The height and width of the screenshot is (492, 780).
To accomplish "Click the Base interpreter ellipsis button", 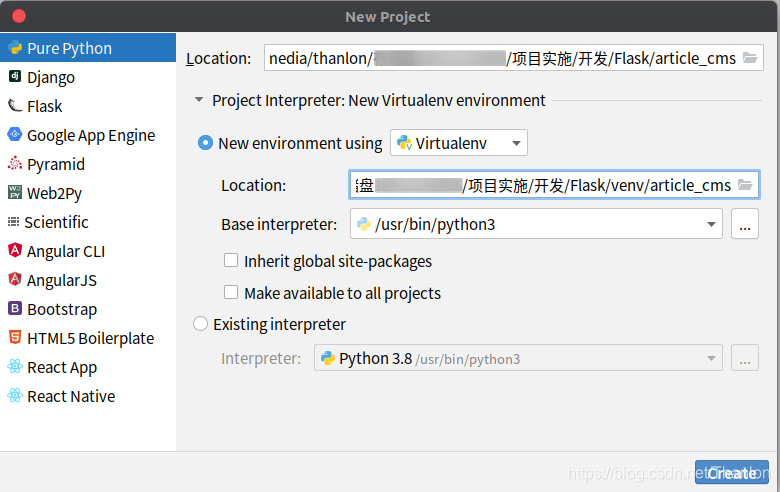I will pyautogui.click(x=745, y=224).
